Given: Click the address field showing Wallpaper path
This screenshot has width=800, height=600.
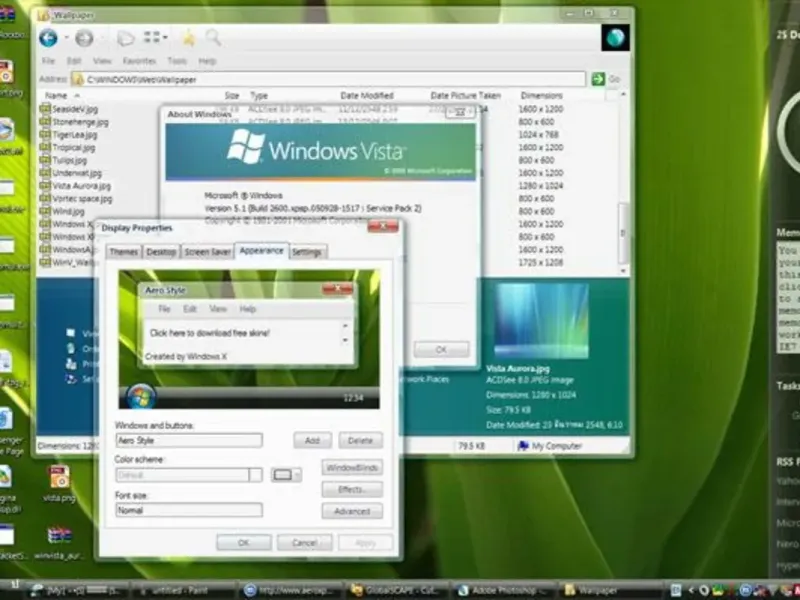Looking at the screenshot, I should (328, 79).
